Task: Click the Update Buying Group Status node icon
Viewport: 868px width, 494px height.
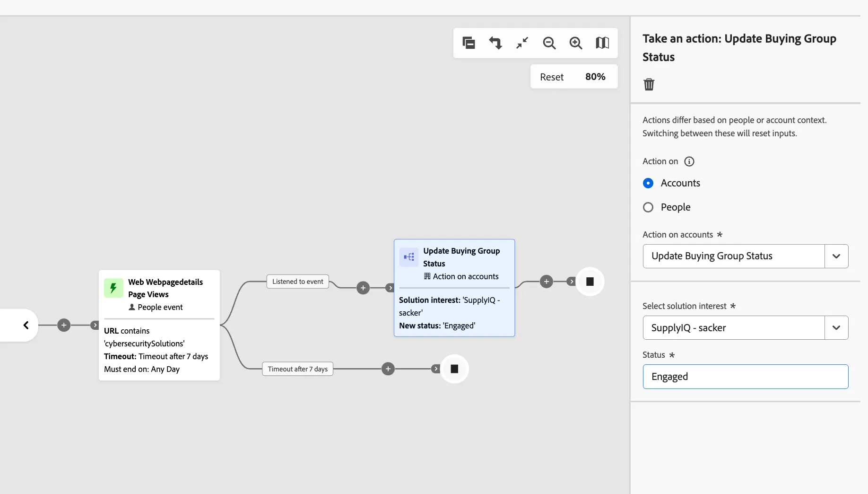Action: [x=409, y=257]
